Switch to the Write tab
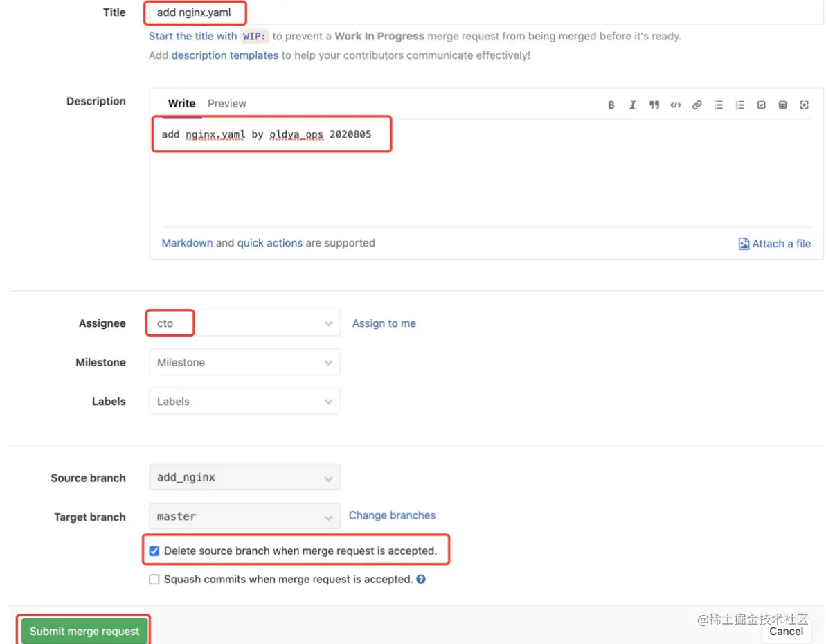Screen dimensions: 826x644 click(x=181, y=103)
